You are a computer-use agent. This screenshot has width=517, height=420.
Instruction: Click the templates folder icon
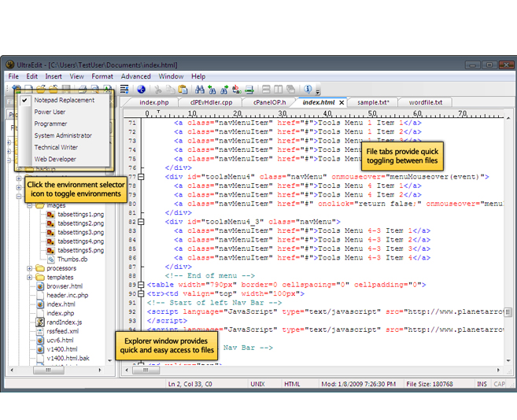coord(40,277)
